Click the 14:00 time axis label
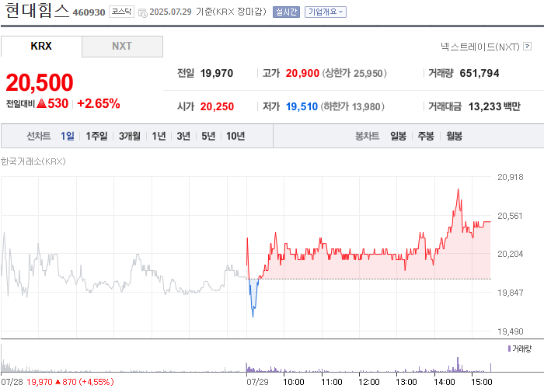 point(444,382)
